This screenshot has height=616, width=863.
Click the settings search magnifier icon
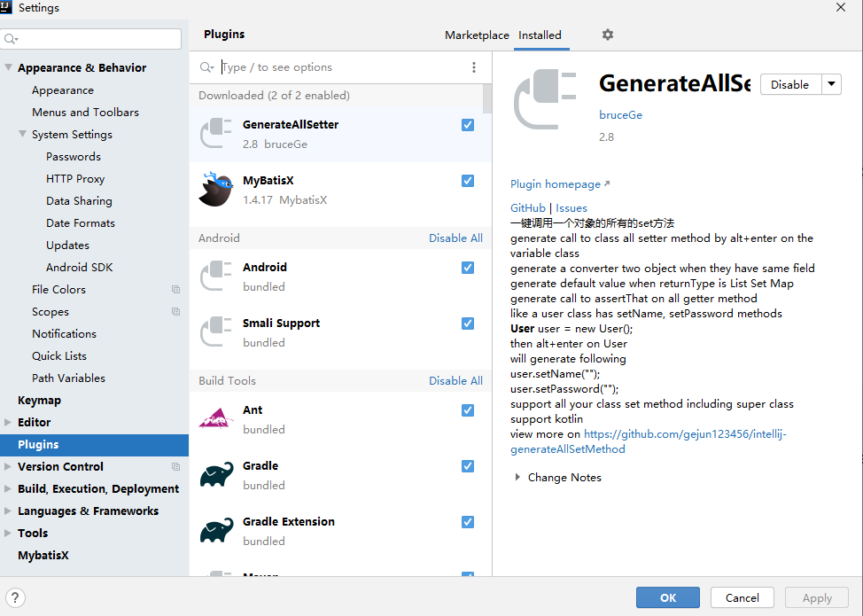click(x=11, y=39)
